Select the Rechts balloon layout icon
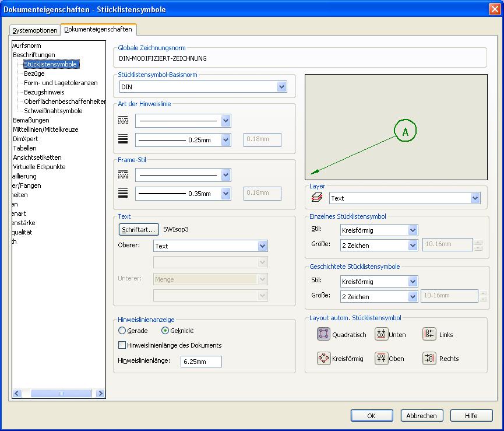Screen dimensions: 504x431 429,358
